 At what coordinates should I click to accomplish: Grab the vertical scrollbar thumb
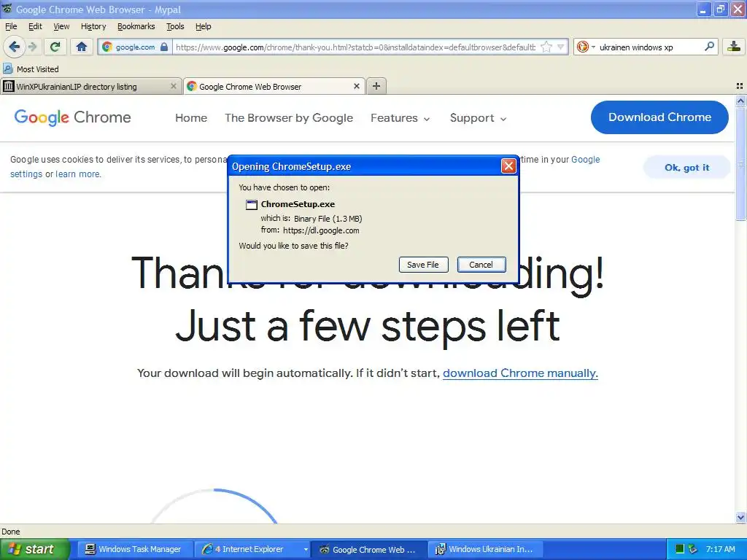click(740, 163)
